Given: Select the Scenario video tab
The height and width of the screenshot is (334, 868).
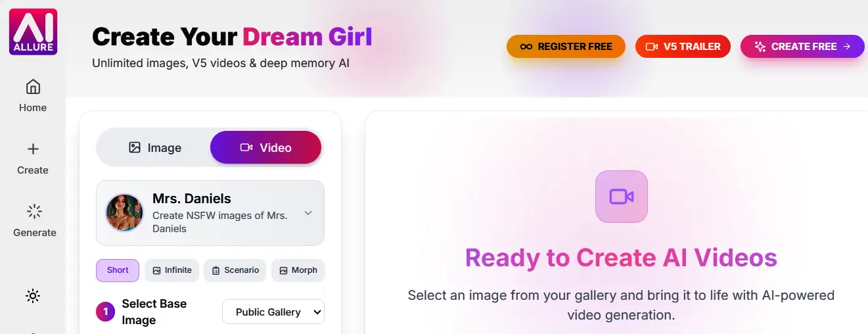Looking at the screenshot, I should [235, 270].
